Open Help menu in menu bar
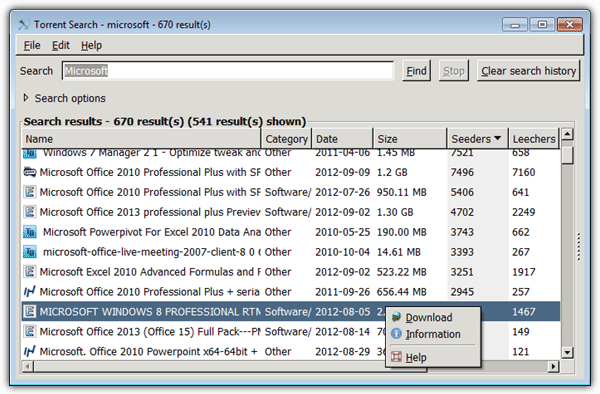Viewport: 600px width, 394px height. [x=91, y=46]
